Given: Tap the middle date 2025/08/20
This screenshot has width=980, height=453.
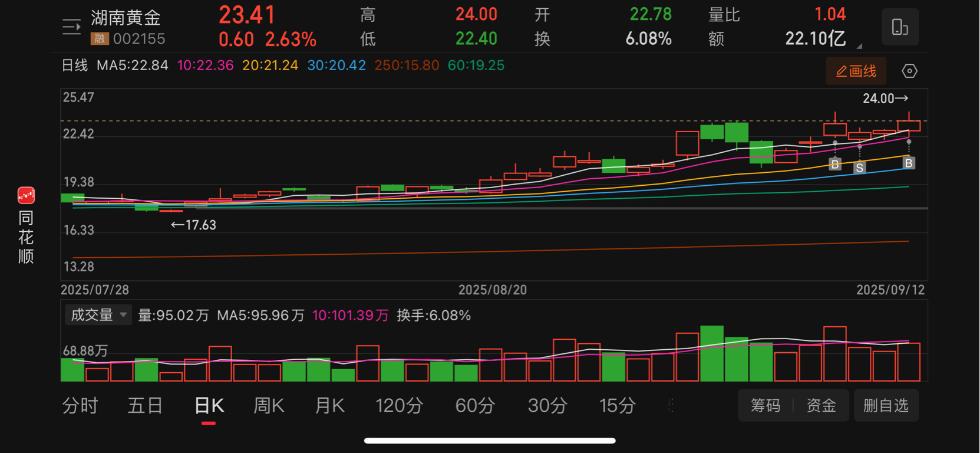Looking at the screenshot, I should click(x=493, y=290).
